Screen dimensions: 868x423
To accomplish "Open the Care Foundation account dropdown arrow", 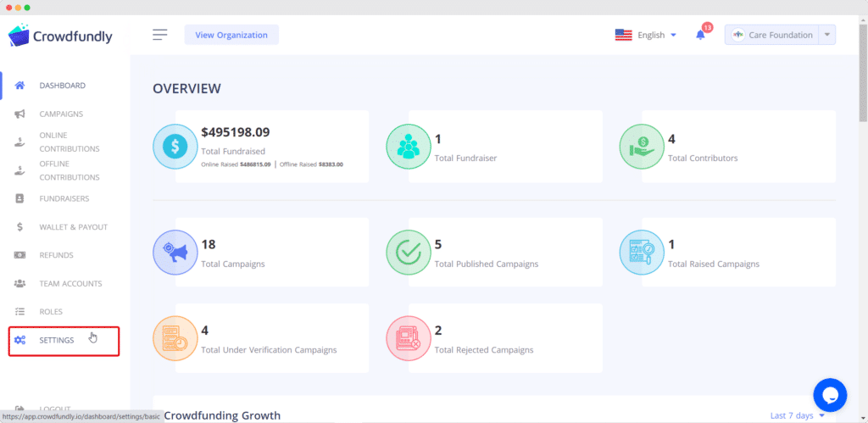I will coord(827,35).
